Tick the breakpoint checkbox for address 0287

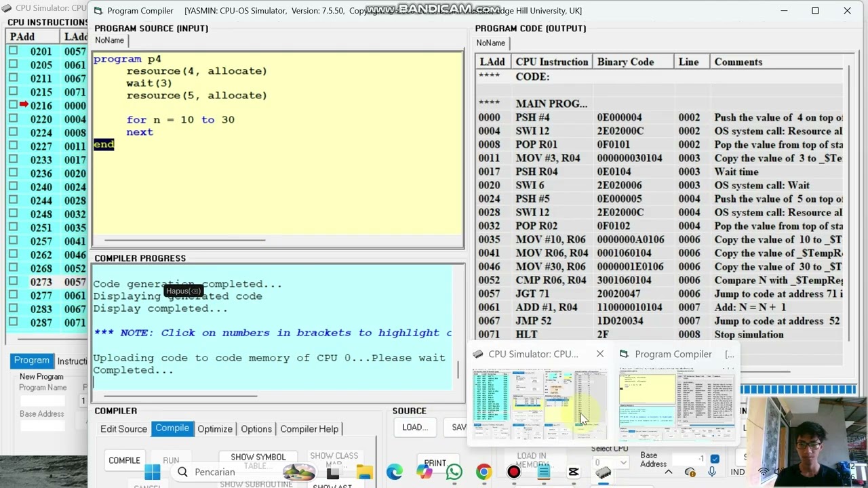pos(13,322)
